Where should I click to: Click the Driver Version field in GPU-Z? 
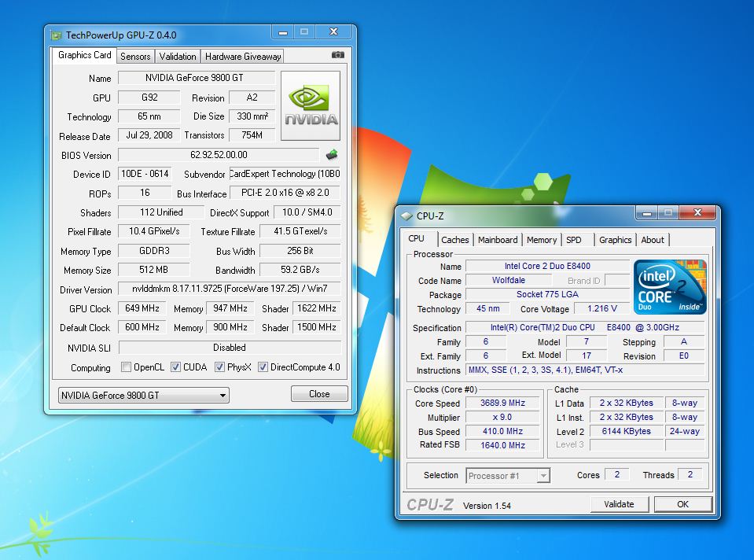230,289
